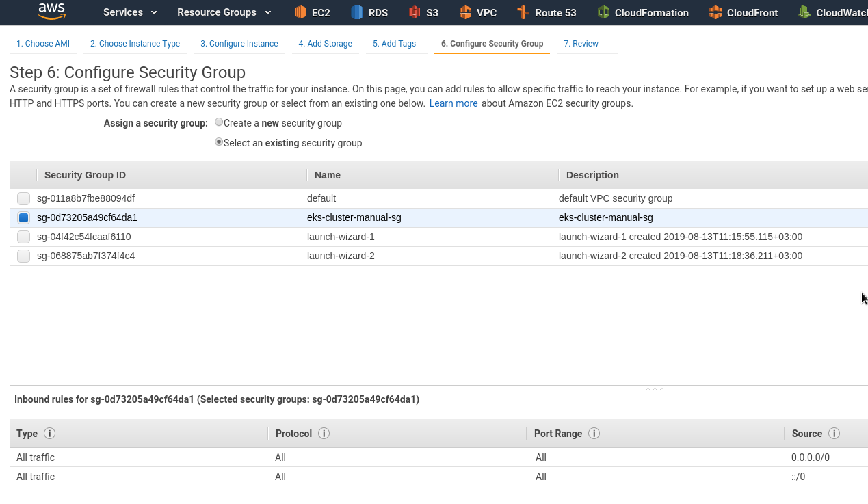Viewport: 868px width, 504px height.
Task: Go to step 4 Add Storage tab
Action: [x=325, y=44]
